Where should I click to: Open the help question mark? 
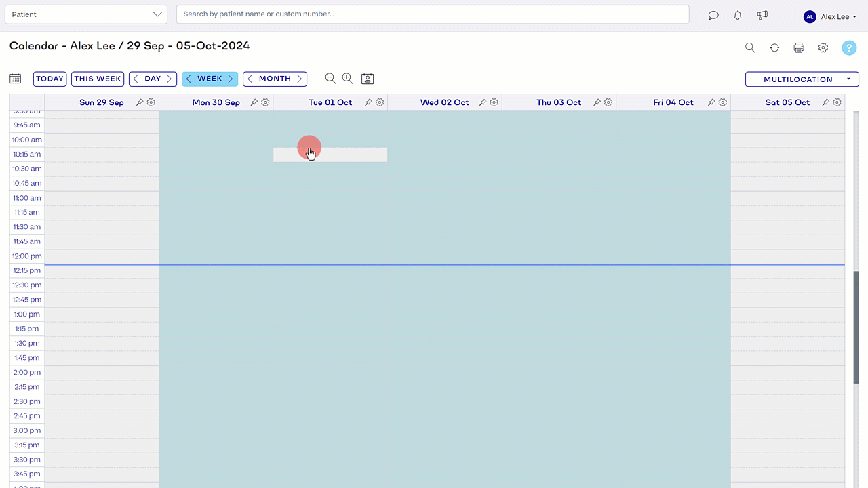(849, 47)
